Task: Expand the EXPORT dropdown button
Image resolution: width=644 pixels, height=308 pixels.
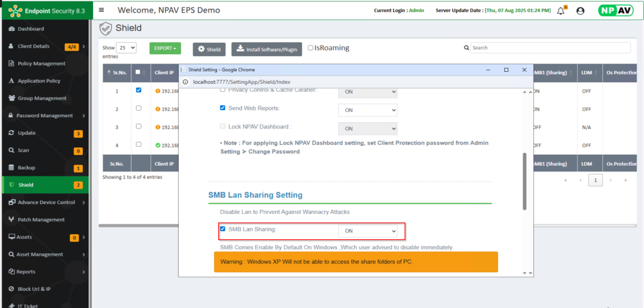Action: pyautogui.click(x=165, y=48)
